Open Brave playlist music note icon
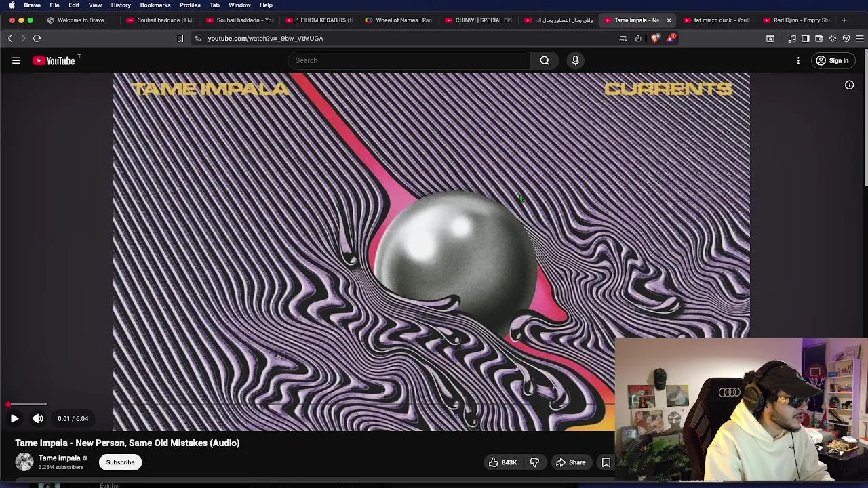Screen dimensions: 868x488 tap(792, 39)
